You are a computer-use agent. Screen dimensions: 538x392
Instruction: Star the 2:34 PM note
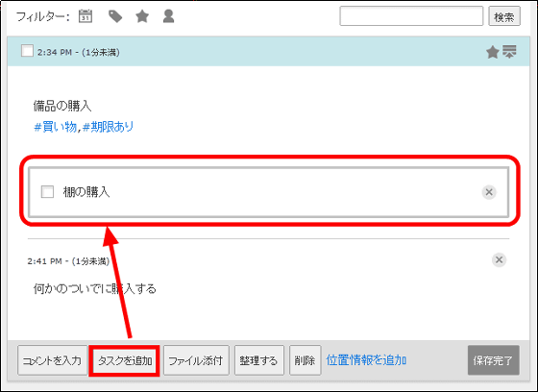tap(492, 52)
